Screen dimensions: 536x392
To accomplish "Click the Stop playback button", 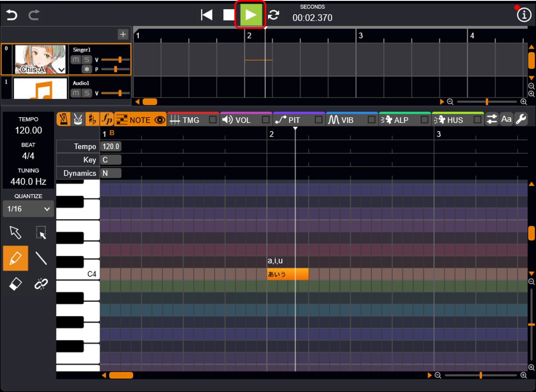I will [x=229, y=15].
